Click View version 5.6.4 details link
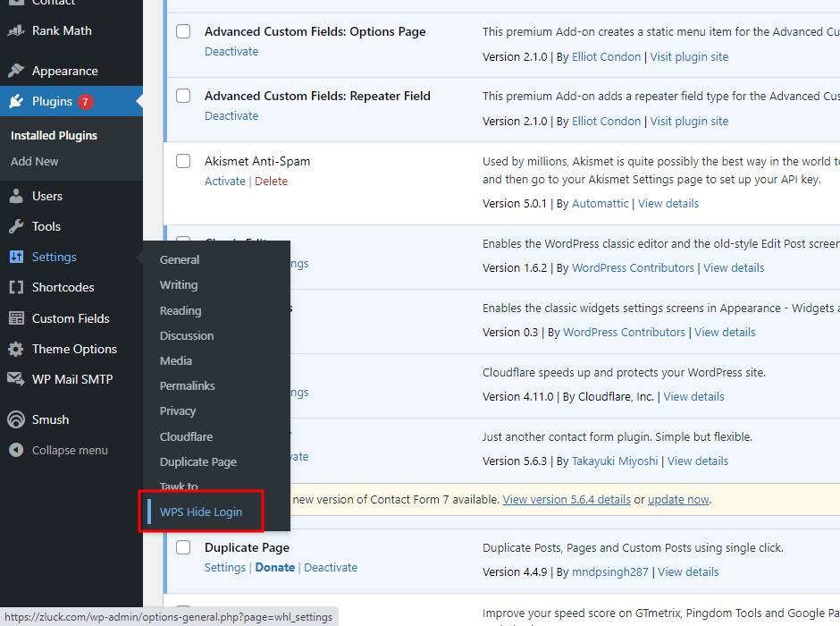840x626 pixels. pos(567,500)
